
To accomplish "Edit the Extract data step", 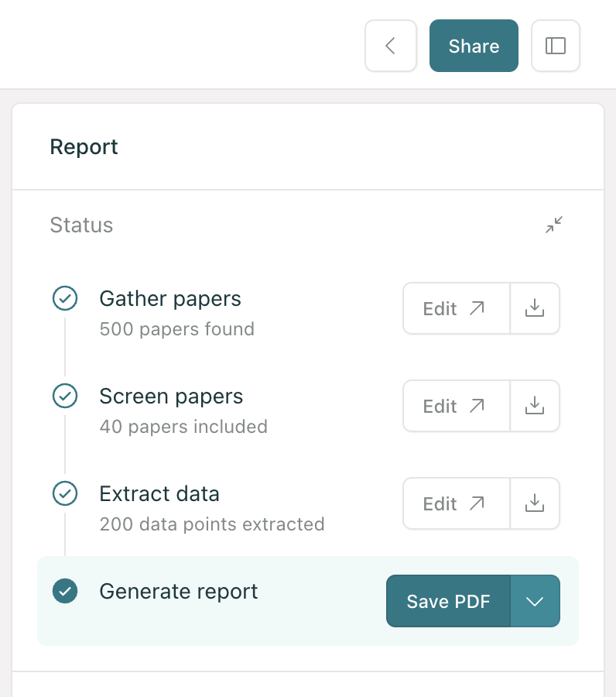I will [457, 503].
